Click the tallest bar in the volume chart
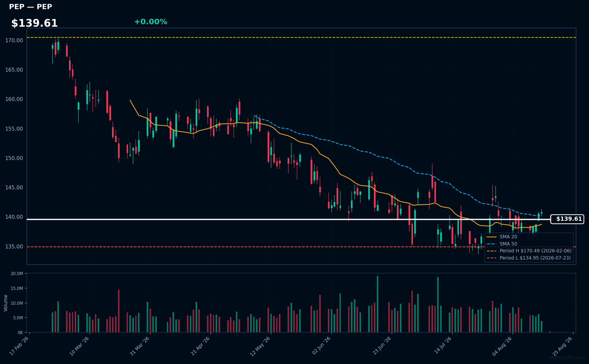 click(378, 304)
